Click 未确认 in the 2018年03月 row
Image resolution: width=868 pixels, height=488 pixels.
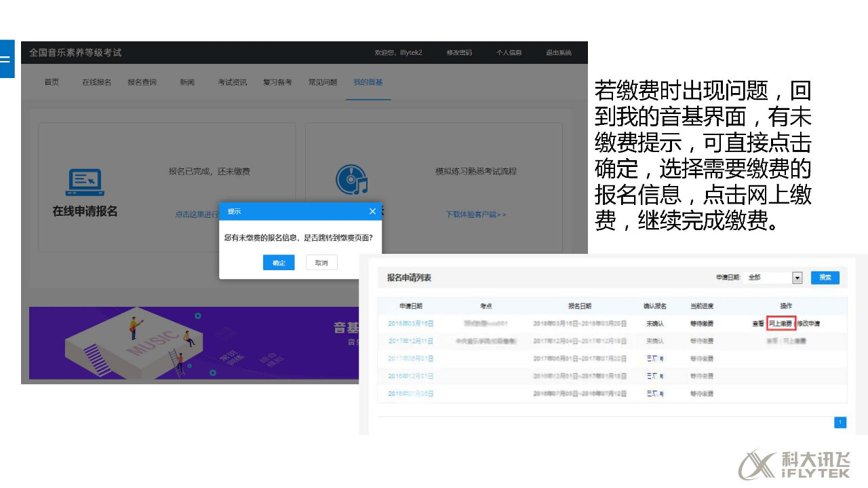click(x=655, y=324)
